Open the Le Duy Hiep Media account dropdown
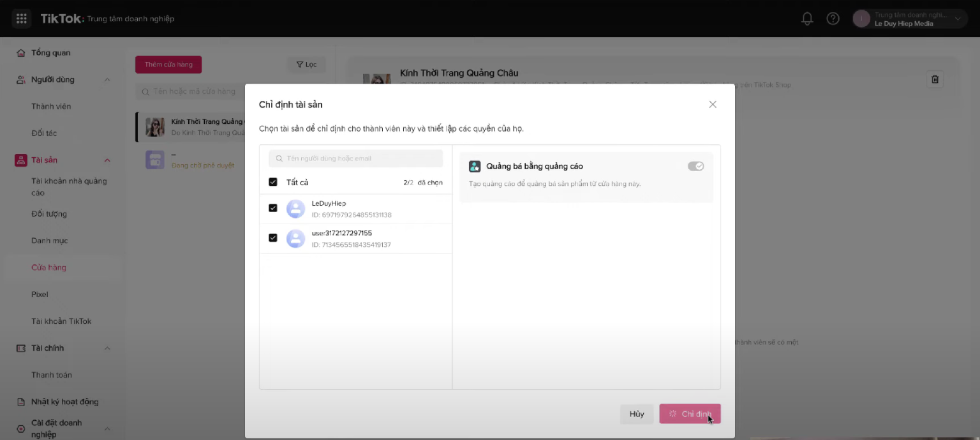This screenshot has height=440, width=980. pos(957,19)
